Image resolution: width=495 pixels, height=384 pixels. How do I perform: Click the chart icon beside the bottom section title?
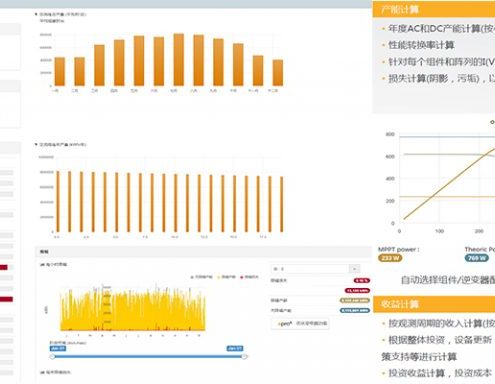[42, 372]
